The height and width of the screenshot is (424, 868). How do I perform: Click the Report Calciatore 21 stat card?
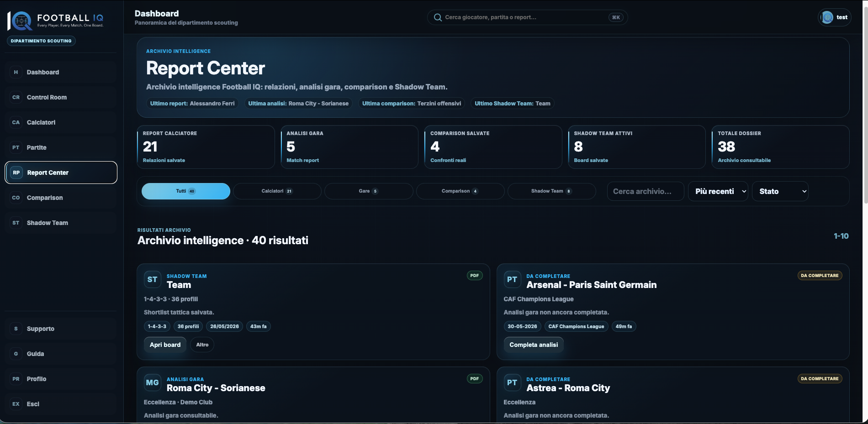pos(206,147)
